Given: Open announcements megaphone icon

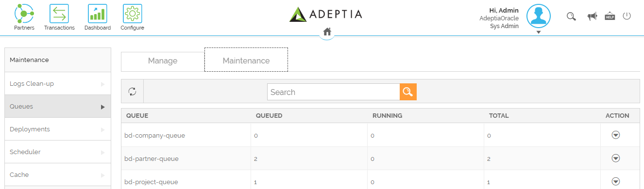Looking at the screenshot, I should [592, 16].
